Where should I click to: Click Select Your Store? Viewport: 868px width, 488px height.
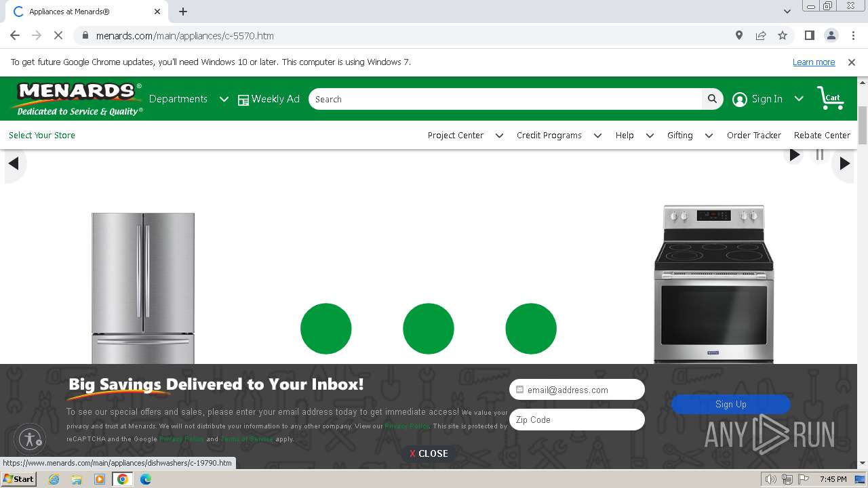42,135
